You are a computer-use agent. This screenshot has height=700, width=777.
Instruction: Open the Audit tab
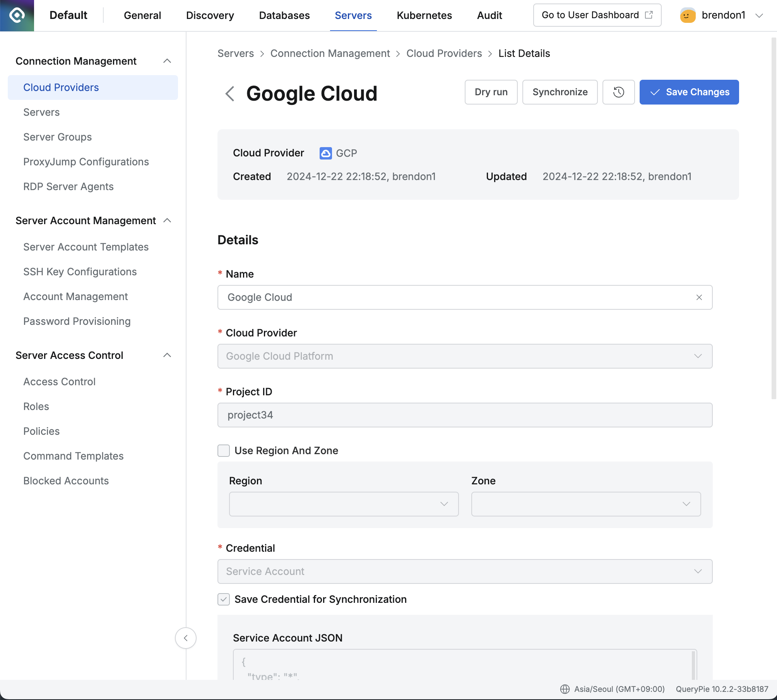coord(489,15)
